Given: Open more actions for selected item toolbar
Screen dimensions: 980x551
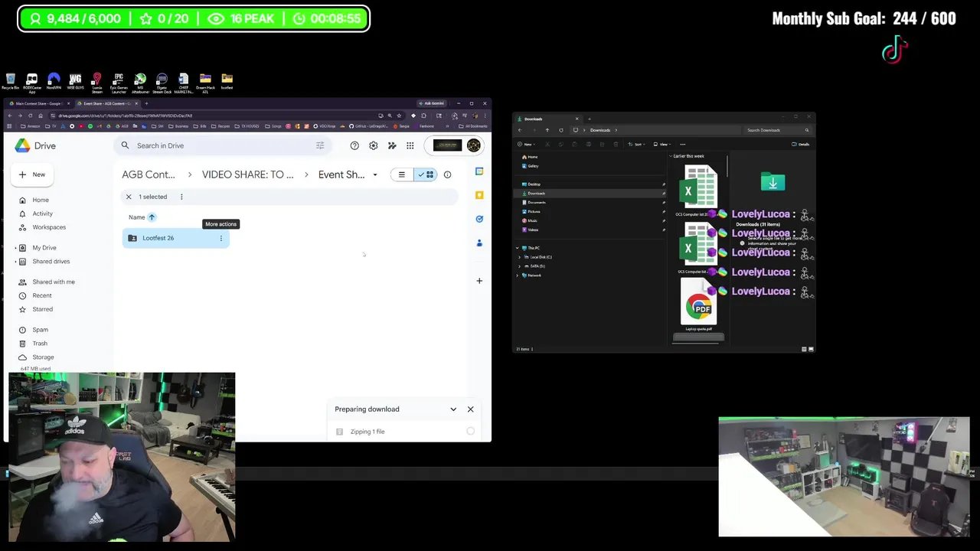Looking at the screenshot, I should (x=181, y=197).
